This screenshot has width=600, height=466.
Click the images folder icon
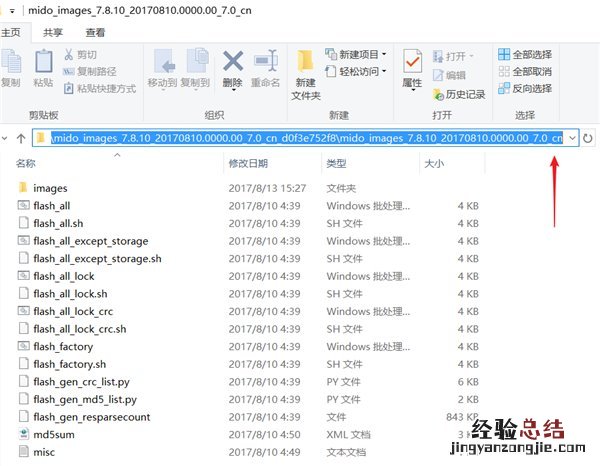pyautogui.click(x=23, y=187)
